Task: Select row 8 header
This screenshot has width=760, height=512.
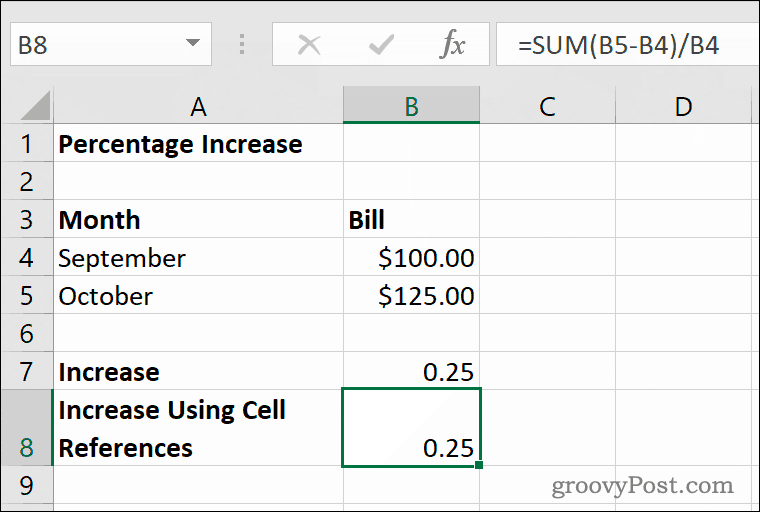Action: click(x=27, y=428)
